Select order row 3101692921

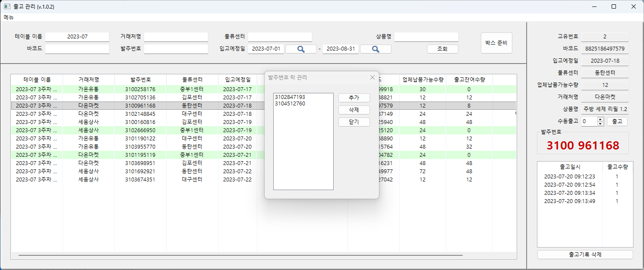264,171
